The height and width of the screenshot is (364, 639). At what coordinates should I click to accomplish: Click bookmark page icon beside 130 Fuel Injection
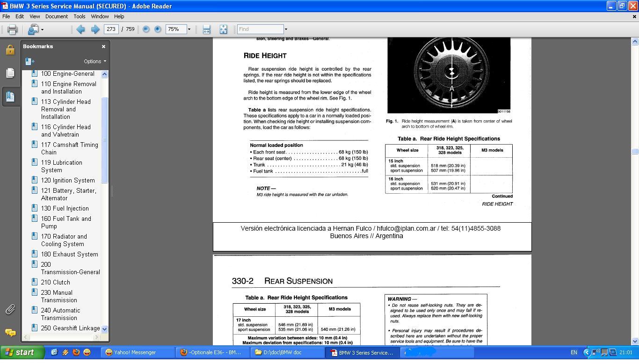34,208
